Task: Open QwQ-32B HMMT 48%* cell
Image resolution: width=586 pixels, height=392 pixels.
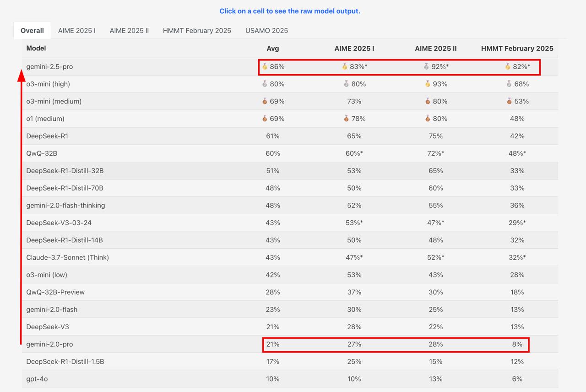Action: click(x=517, y=153)
